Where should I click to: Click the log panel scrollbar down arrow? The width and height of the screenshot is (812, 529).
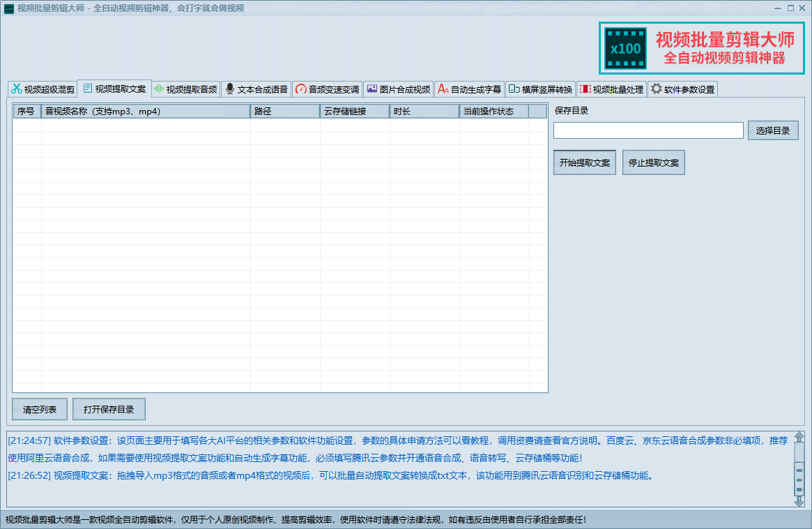(799, 500)
